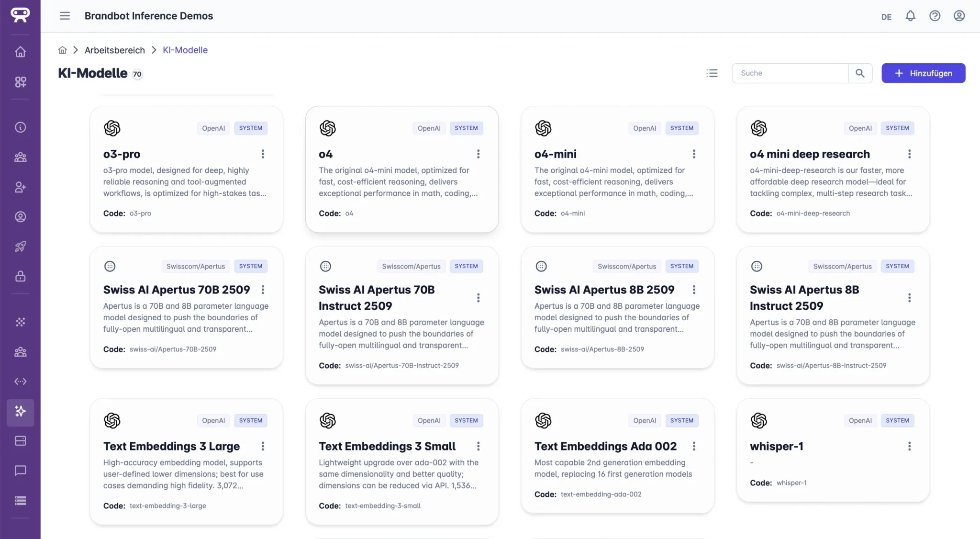The height and width of the screenshot is (539, 980).
Task: Click the help question mark icon
Action: tap(935, 15)
